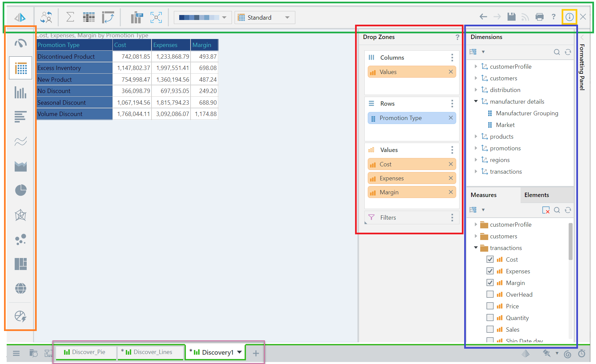The width and height of the screenshot is (596, 364).
Task: Select the horizontal bar chart icon
Action: (20, 117)
